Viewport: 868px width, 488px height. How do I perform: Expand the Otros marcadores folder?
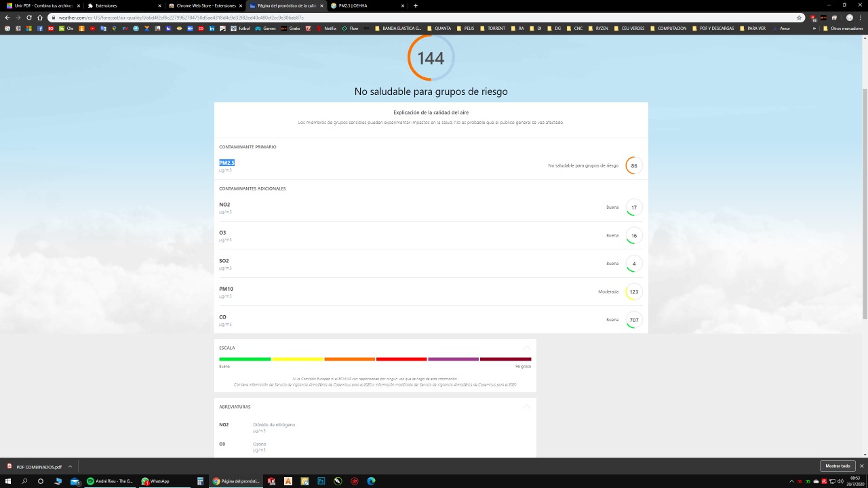pyautogui.click(x=842, y=28)
